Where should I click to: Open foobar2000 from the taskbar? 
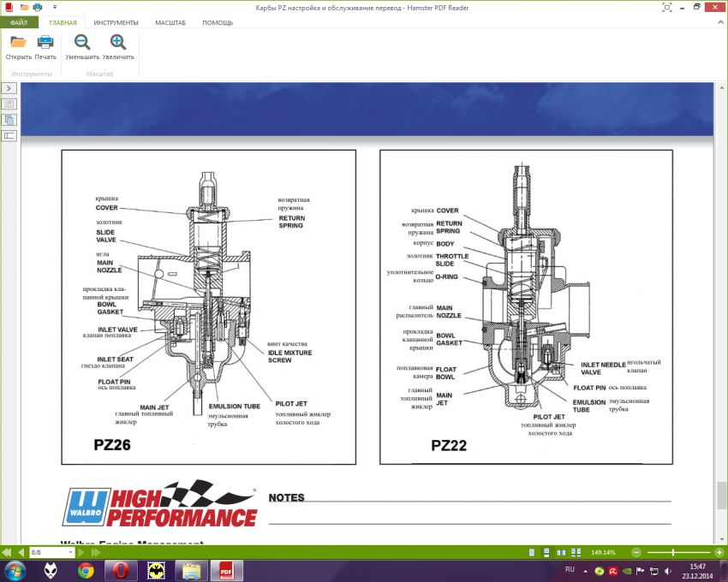(x=51, y=570)
